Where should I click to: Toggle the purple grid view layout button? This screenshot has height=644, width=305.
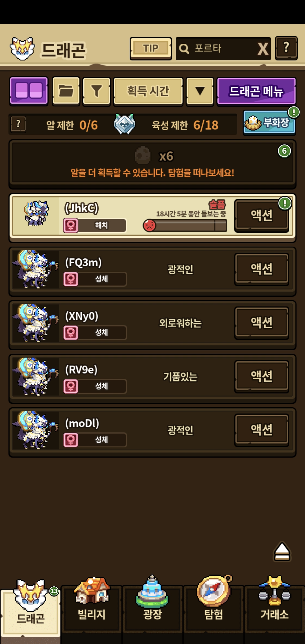[29, 91]
